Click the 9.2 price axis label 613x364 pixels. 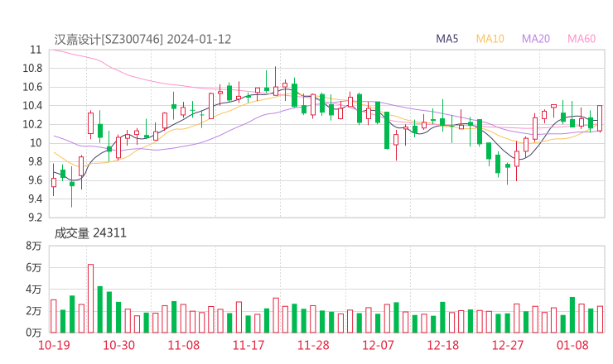pyautogui.click(x=35, y=218)
